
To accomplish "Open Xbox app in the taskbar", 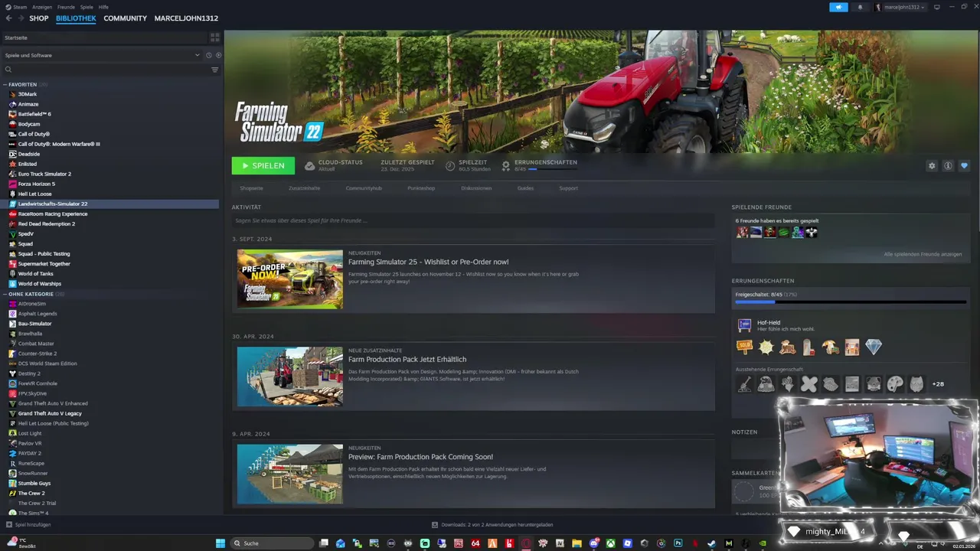I will pyautogui.click(x=610, y=543).
